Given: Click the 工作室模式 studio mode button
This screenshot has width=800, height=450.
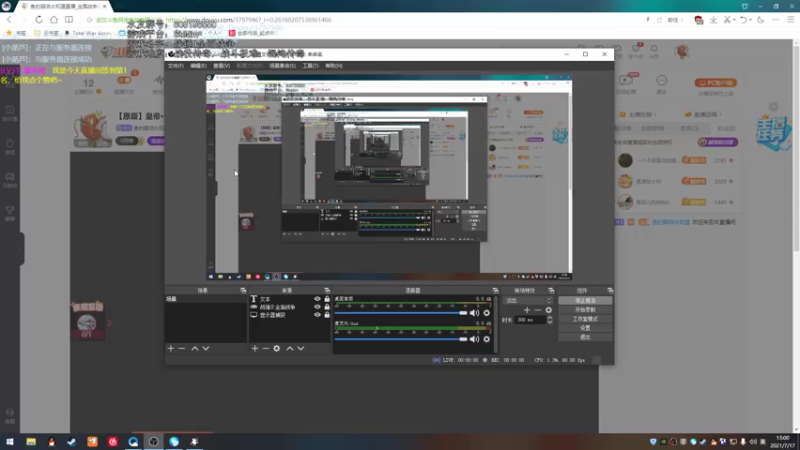Looking at the screenshot, I should tap(585, 319).
